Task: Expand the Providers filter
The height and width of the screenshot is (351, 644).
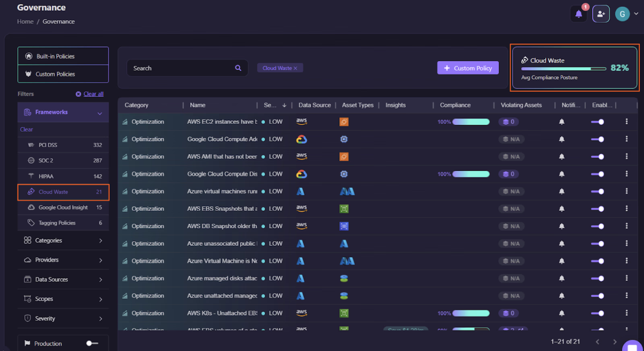Action: 63,260
